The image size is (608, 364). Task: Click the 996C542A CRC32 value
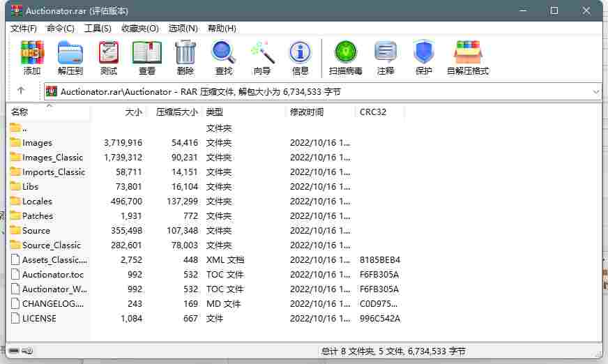379,318
